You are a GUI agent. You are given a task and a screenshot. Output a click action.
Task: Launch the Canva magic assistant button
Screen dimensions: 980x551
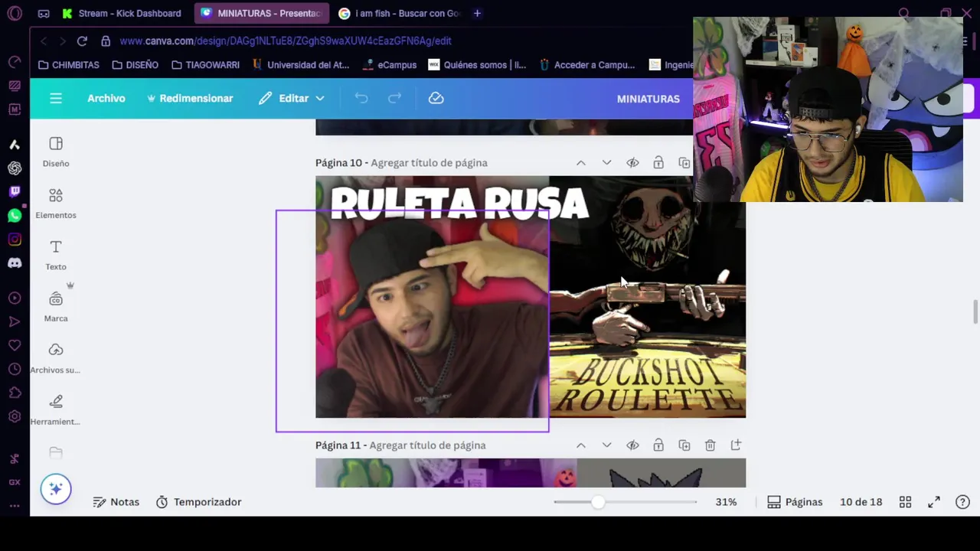pyautogui.click(x=56, y=489)
